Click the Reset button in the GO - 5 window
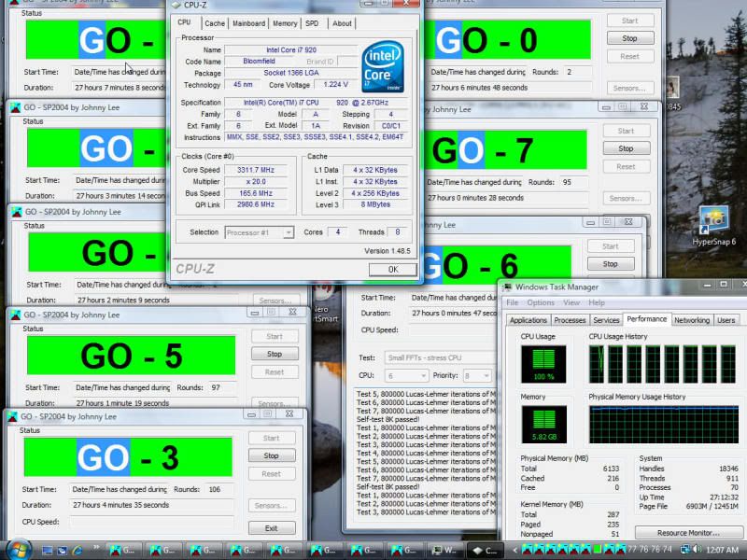 pyautogui.click(x=275, y=371)
